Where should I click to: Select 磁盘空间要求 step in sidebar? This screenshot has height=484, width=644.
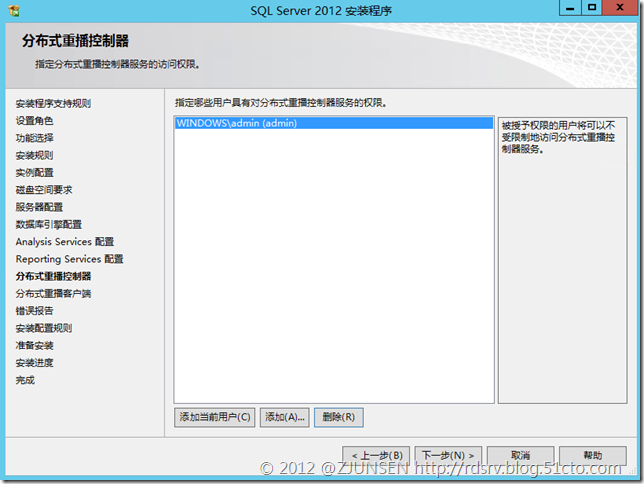[44, 190]
